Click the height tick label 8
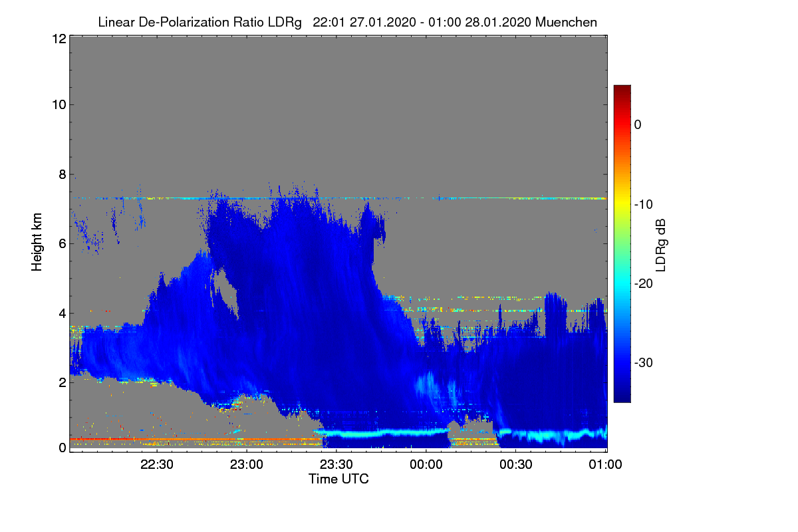 [x=61, y=175]
